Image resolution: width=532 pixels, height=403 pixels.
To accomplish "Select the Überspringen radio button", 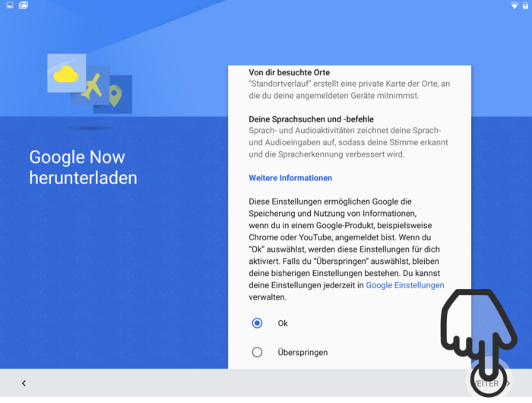I will click(x=257, y=352).
